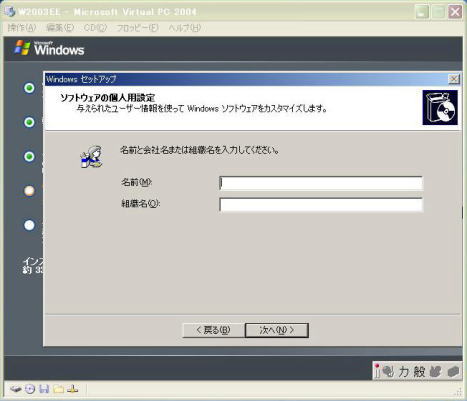The image size is (467, 401).
Task: Click the IME globe icon left of 力
Action: point(388,371)
